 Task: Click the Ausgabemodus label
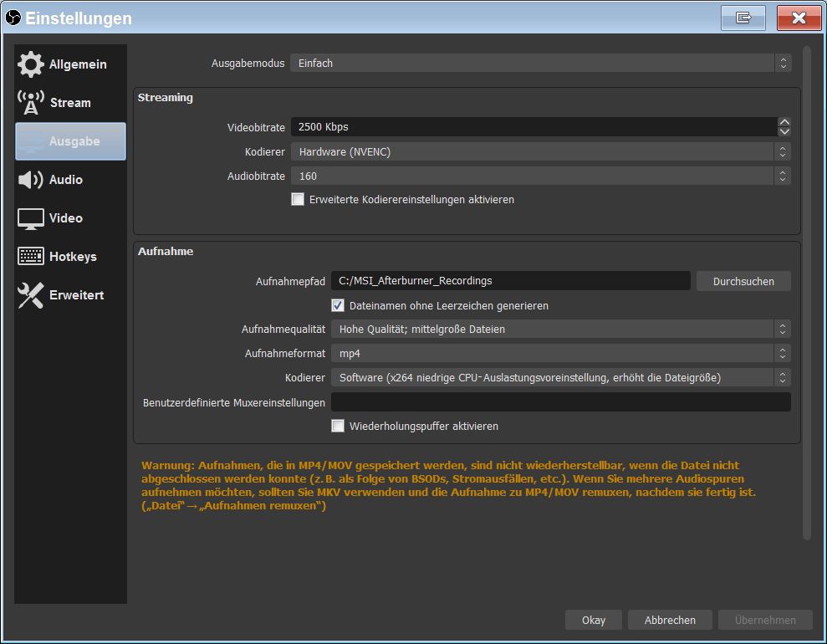click(x=248, y=64)
